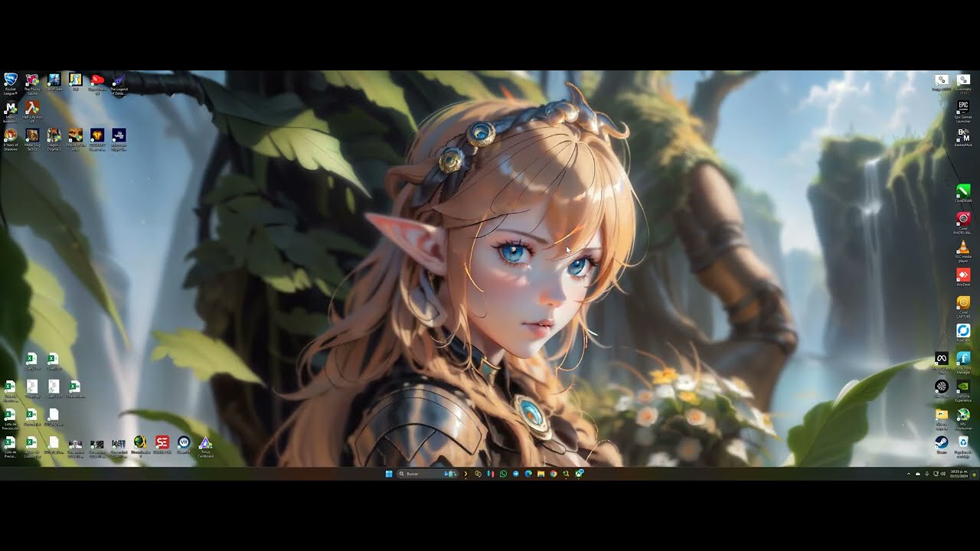This screenshot has width=980, height=551.
Task: Launch MSI Afterburner shortcut
Action: tap(963, 418)
